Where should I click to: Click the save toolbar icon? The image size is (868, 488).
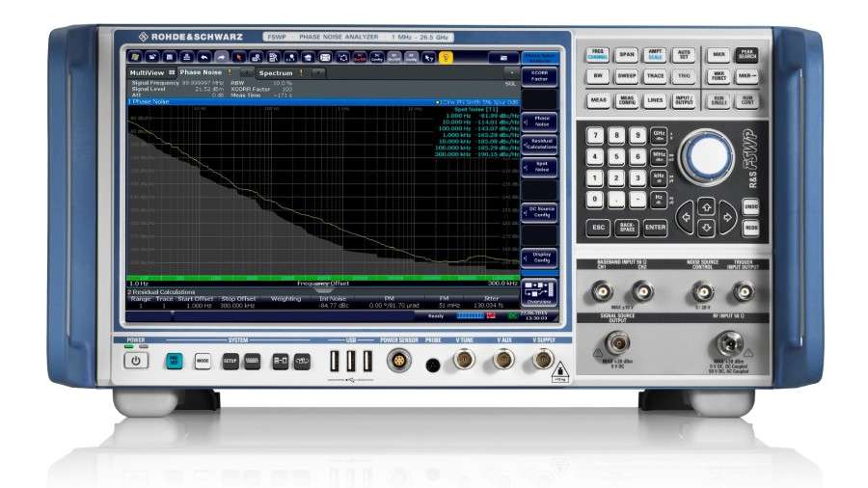(x=170, y=57)
